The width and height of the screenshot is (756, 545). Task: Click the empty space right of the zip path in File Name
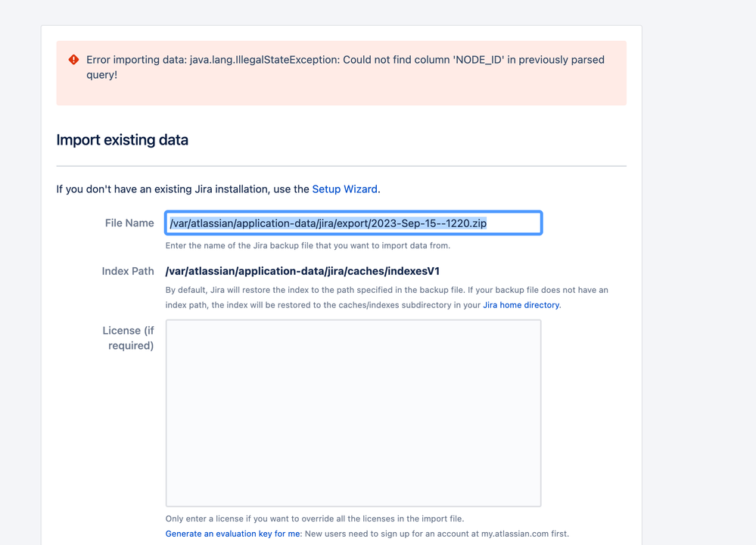(514, 223)
